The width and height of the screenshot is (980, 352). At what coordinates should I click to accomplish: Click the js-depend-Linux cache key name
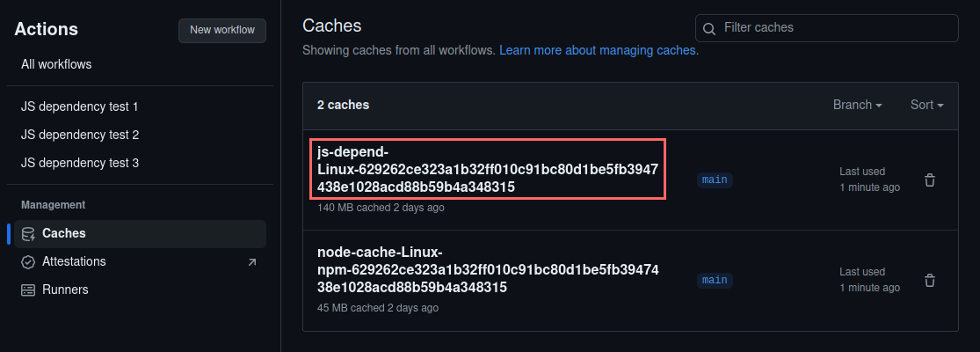487,170
